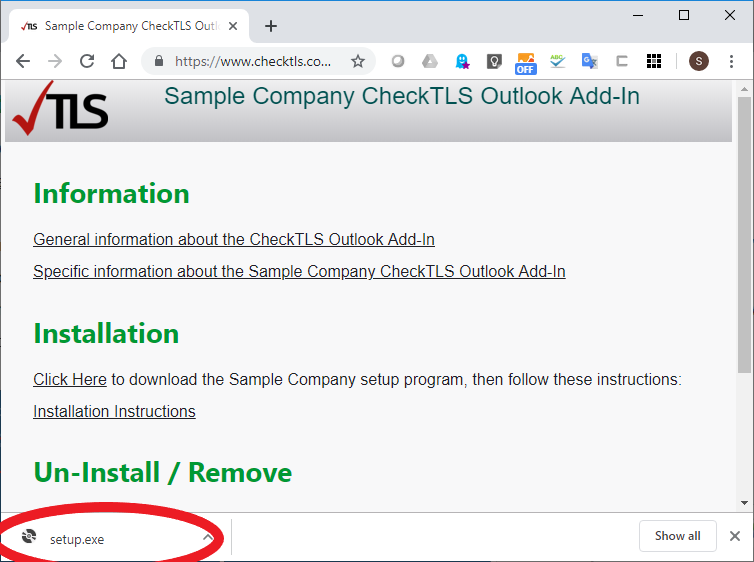754x562 pixels.
Task: Open the Chrome three-dot menu
Action: point(731,61)
